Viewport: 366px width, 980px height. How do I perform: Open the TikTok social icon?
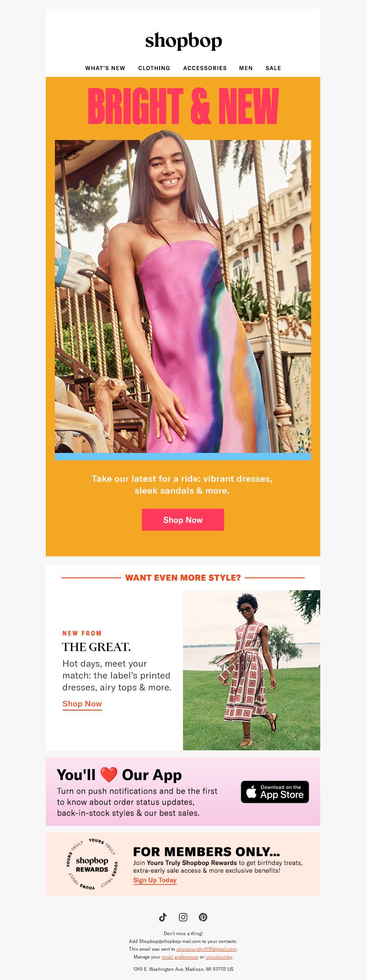163,917
